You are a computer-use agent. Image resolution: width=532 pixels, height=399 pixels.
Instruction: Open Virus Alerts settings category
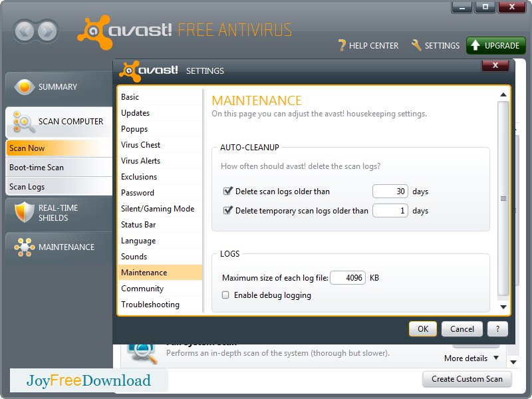click(160, 161)
